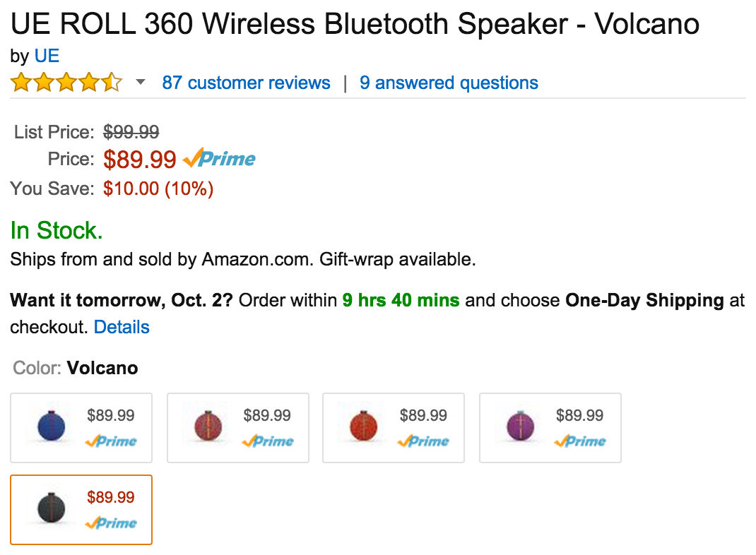Click the Prime logo beside the main price
This screenshot has height=555, width=756.
219,159
